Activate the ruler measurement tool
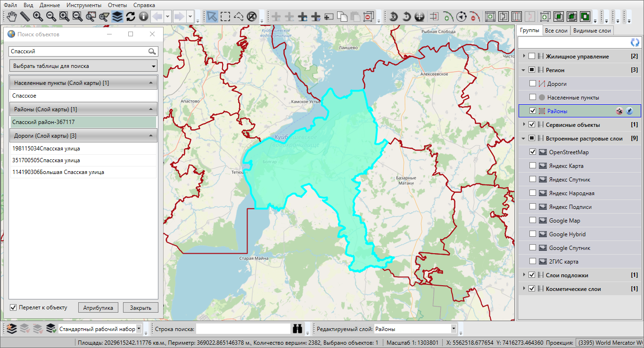 pyautogui.click(x=25, y=17)
